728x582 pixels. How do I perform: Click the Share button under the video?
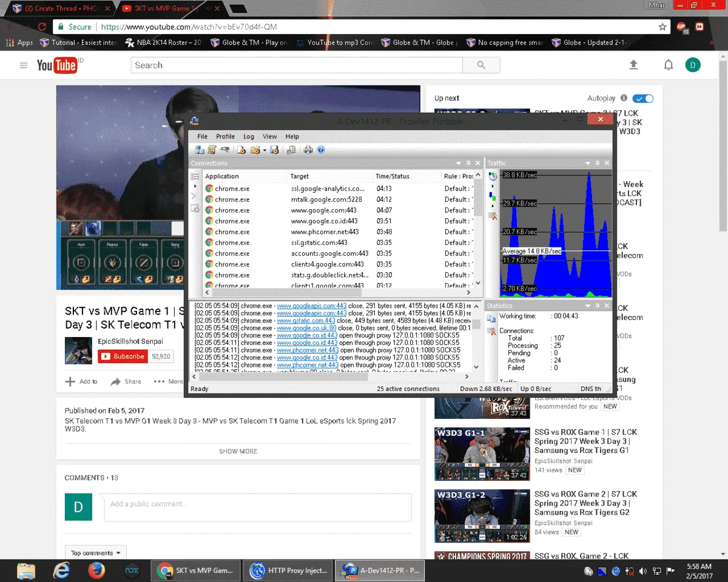[126, 381]
